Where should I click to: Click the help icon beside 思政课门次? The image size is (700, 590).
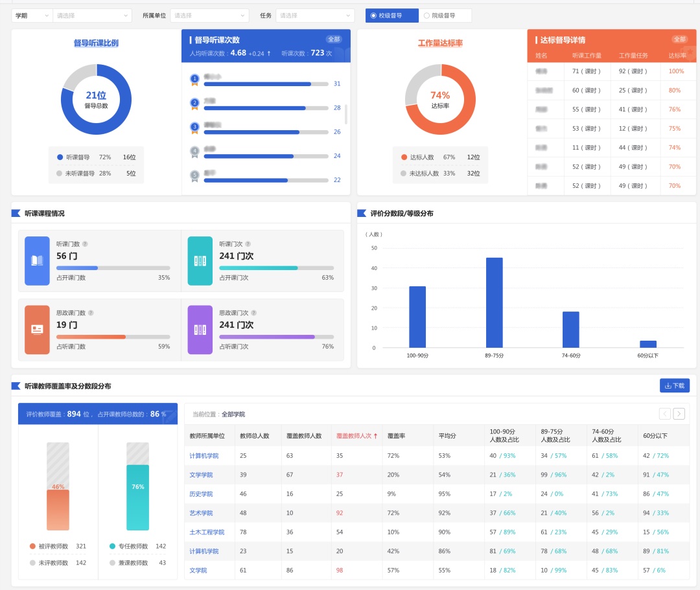(x=254, y=313)
